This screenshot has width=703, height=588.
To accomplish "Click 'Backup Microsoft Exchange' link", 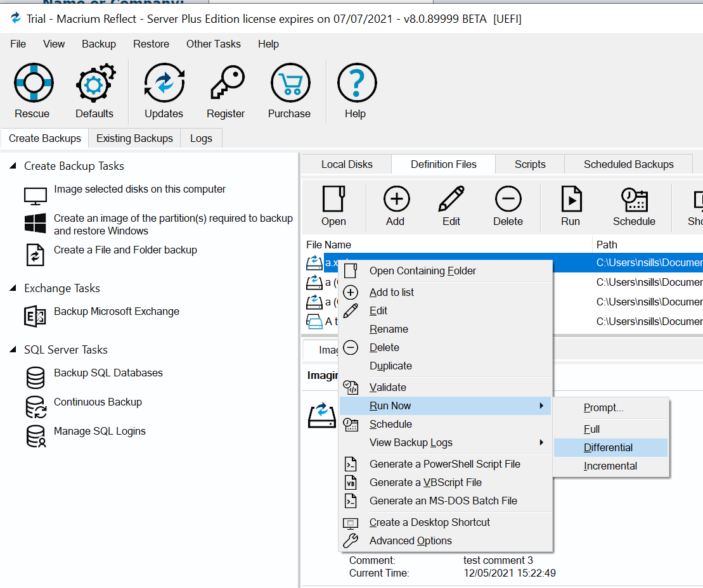I will coord(117,311).
